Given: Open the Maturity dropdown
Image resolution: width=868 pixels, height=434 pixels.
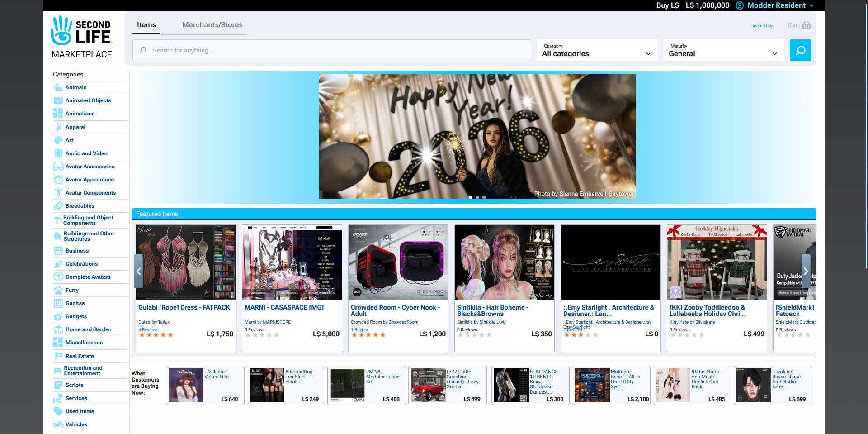Looking at the screenshot, I should 723,50.
